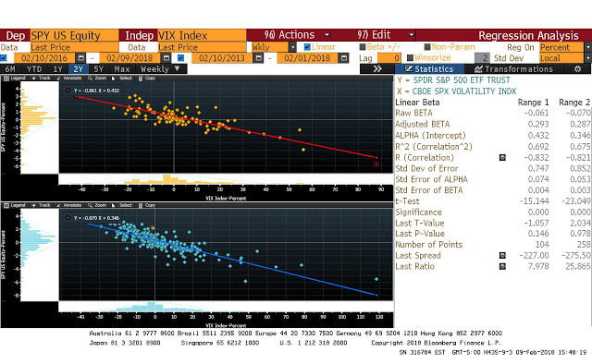Switch to the Transformations tab
Image resolution: width=592 pixels, height=364 pixels.
(514, 69)
